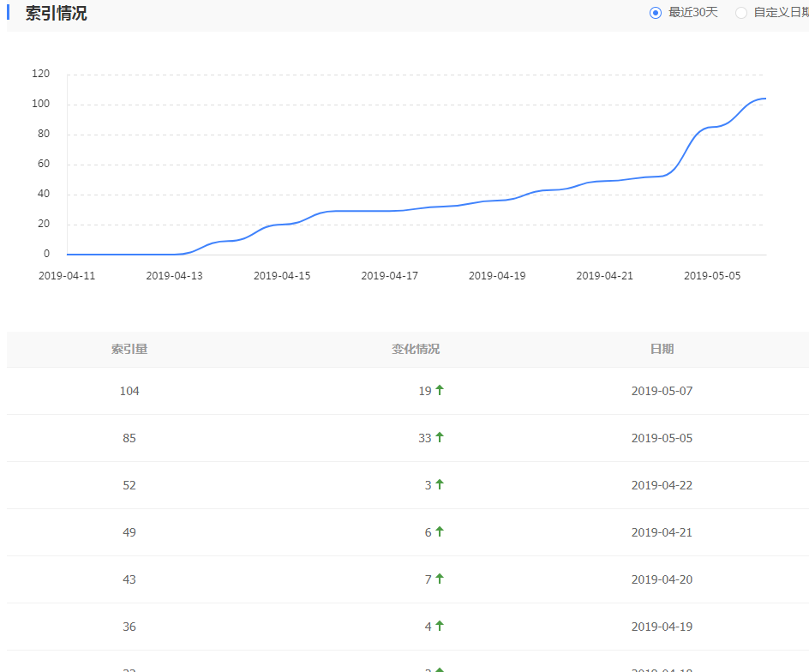Image resolution: width=809 pixels, height=672 pixels.
Task: Click chart x-axis label 2019-05-05
Action: pos(712,276)
